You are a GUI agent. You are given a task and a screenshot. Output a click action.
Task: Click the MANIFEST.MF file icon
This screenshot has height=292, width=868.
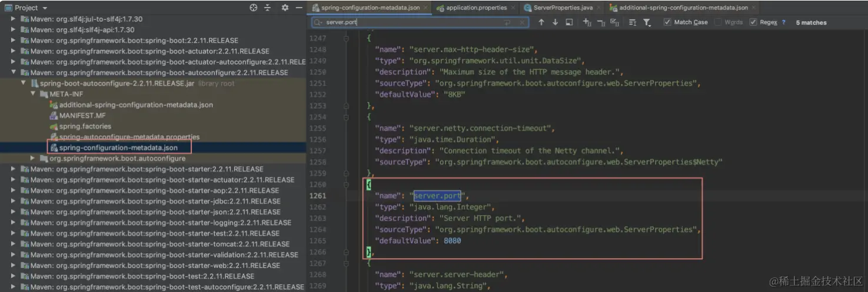(x=54, y=116)
